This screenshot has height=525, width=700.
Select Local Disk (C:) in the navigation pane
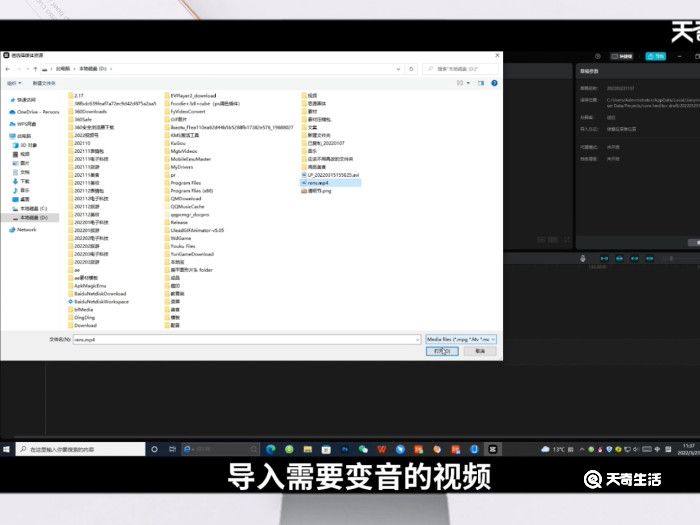(29, 208)
